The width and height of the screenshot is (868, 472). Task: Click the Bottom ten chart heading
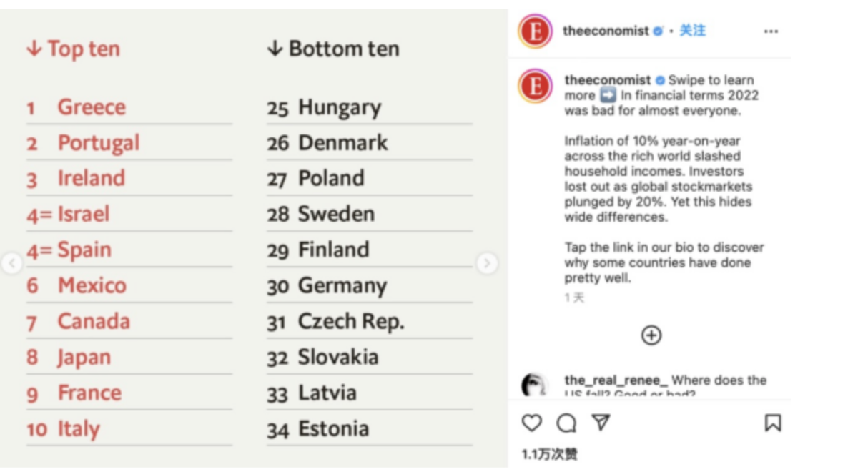333,49
